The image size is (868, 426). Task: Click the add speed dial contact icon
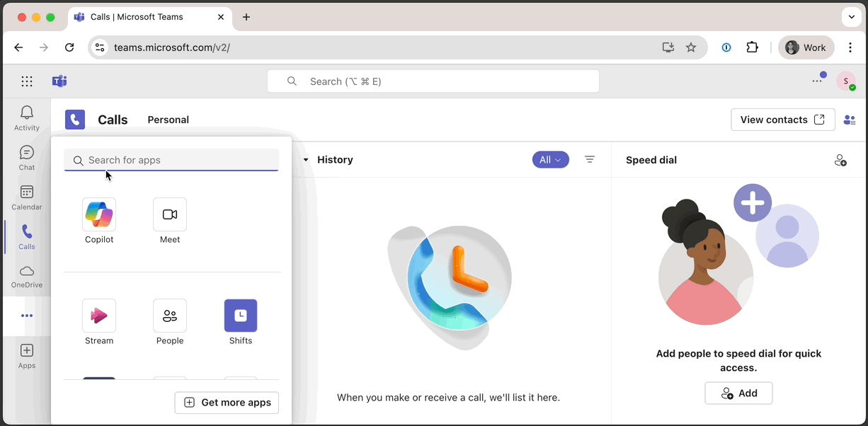[x=840, y=160]
